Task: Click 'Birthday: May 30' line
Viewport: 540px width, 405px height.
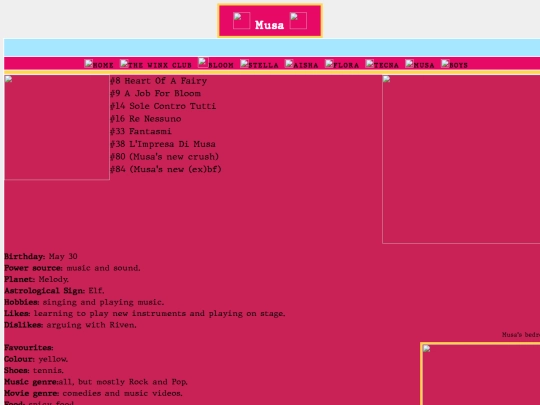Action: coord(41,257)
